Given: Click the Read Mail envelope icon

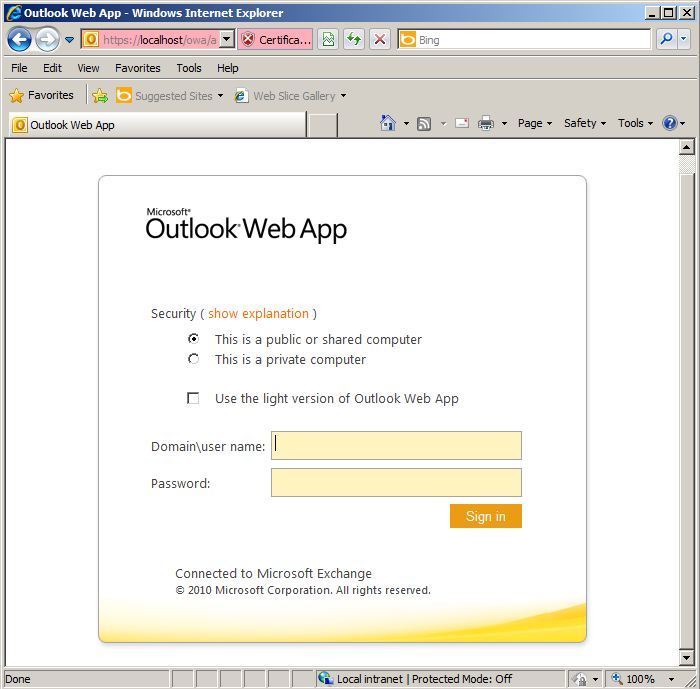Looking at the screenshot, I should pyautogui.click(x=462, y=123).
